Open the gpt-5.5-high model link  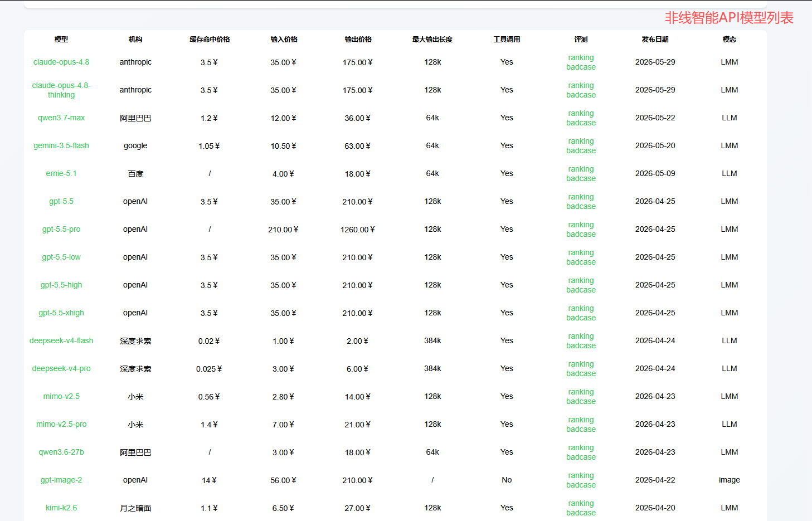point(61,285)
